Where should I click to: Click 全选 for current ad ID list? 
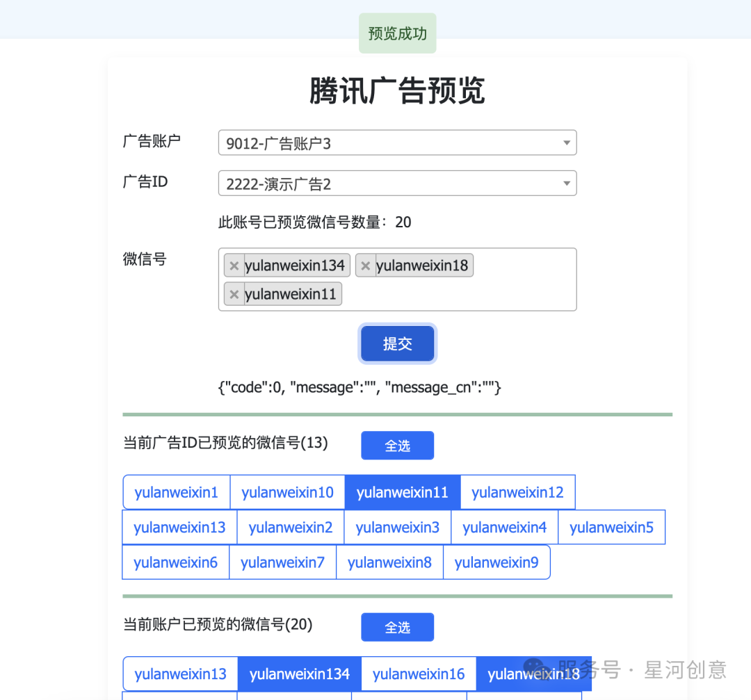[x=398, y=446]
